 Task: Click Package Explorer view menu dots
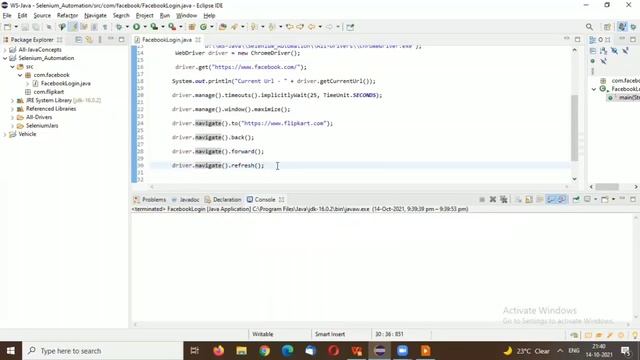(100, 40)
